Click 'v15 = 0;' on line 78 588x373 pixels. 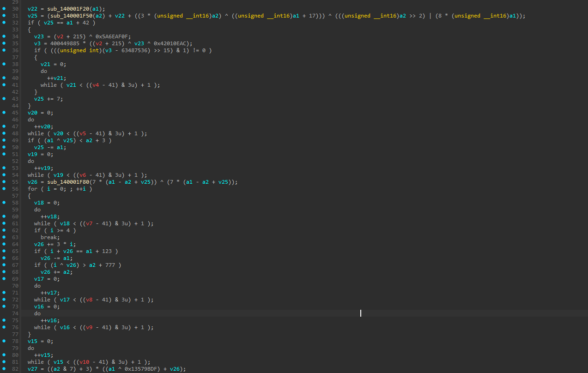click(x=41, y=341)
